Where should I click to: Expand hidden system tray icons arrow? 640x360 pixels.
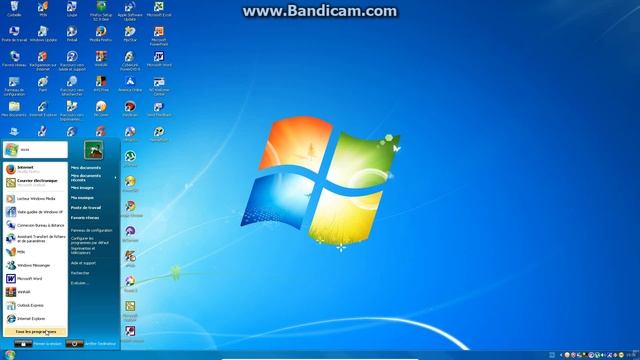(x=561, y=355)
